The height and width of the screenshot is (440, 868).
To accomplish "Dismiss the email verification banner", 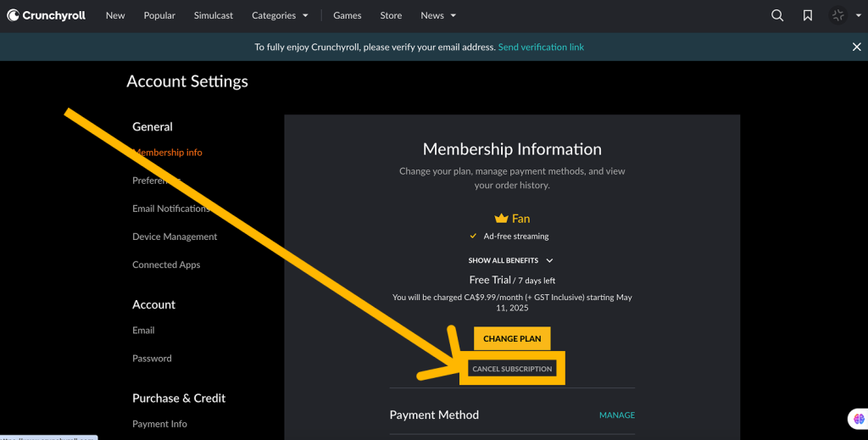I will pyautogui.click(x=856, y=47).
